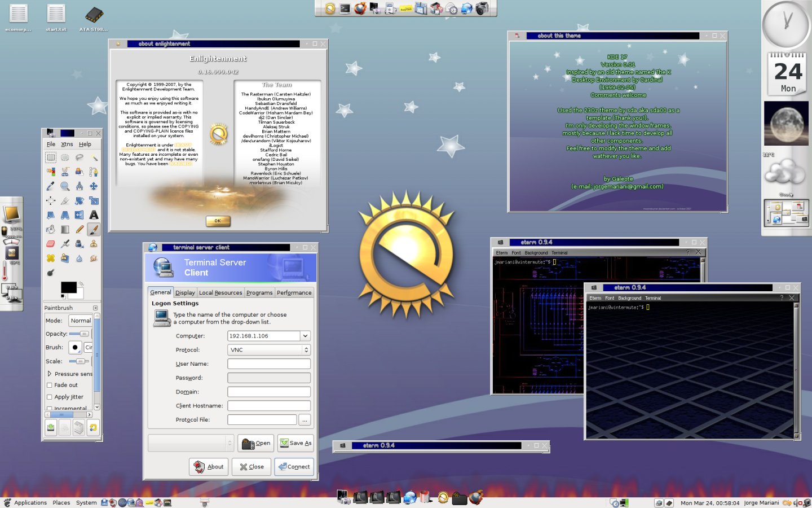Screen dimensions: 812x508
Task: Click the About button
Action: 209,467
